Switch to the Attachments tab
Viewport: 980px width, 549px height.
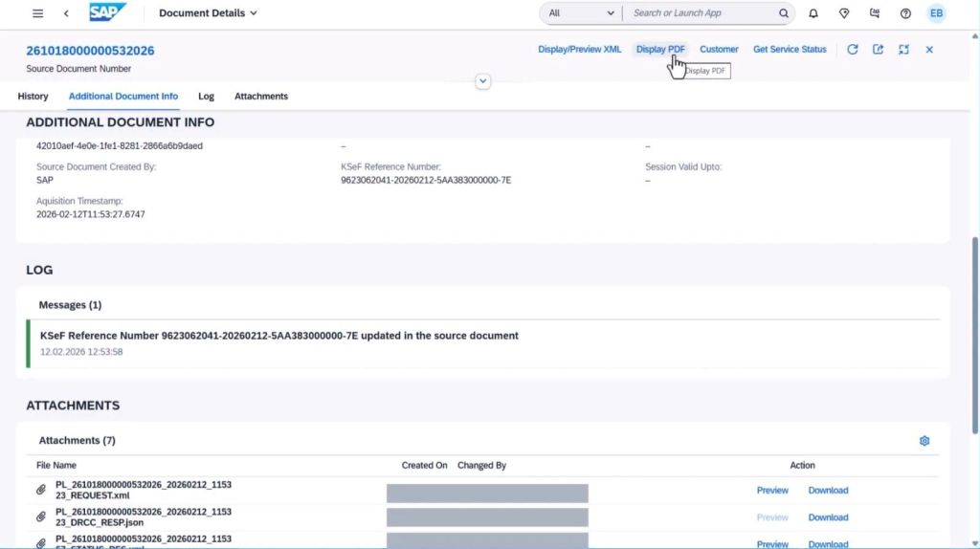(x=261, y=97)
